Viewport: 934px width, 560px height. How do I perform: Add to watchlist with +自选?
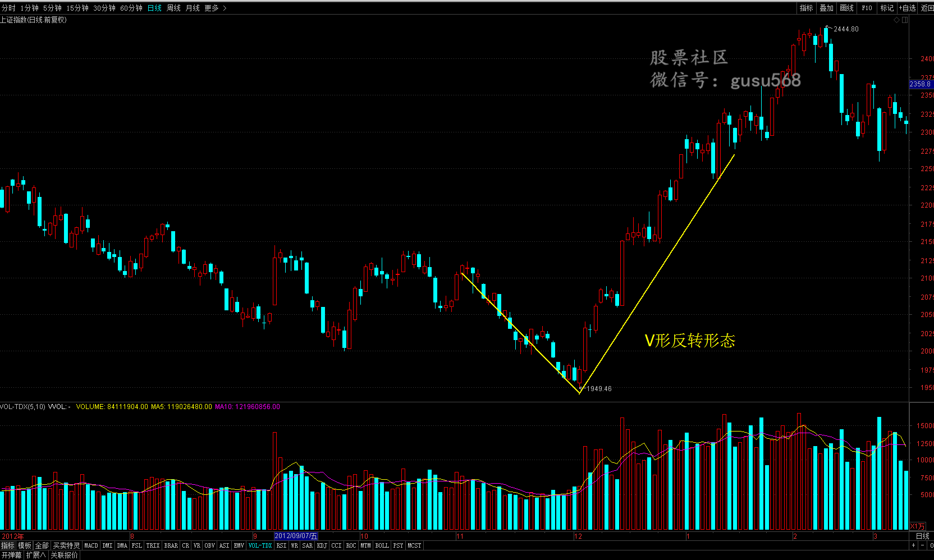[908, 8]
